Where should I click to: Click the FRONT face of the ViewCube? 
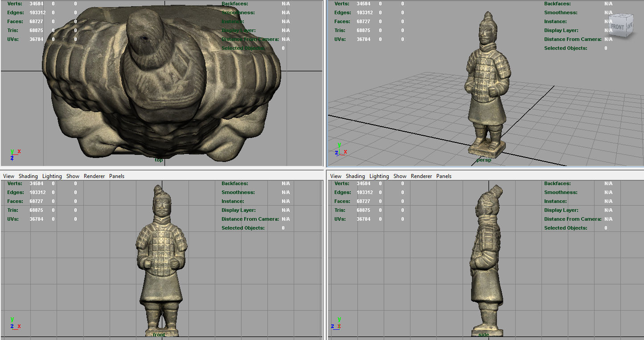click(617, 27)
